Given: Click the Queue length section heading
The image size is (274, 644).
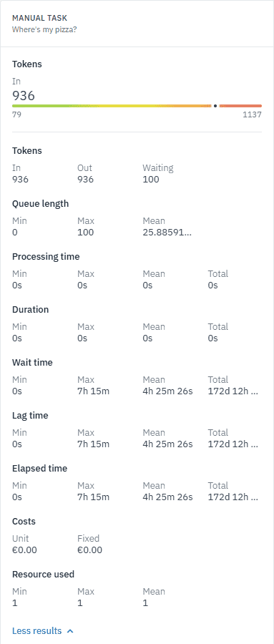Looking at the screenshot, I should click(41, 204).
